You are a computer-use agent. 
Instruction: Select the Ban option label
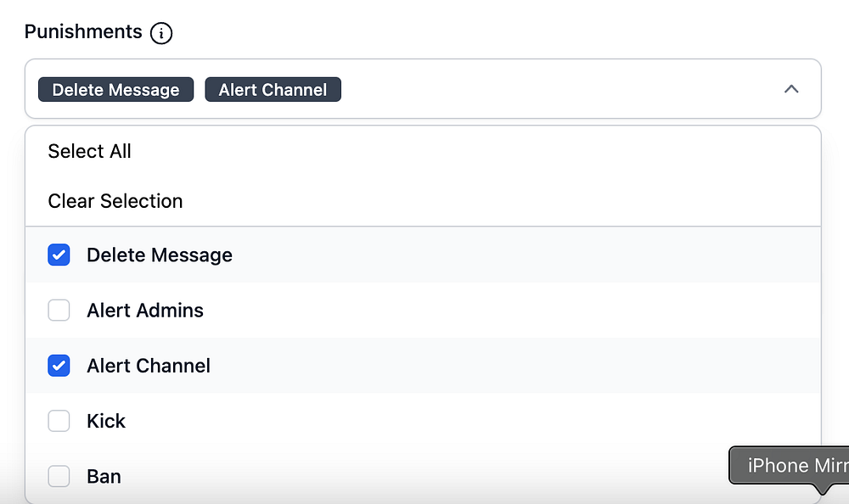[104, 476]
